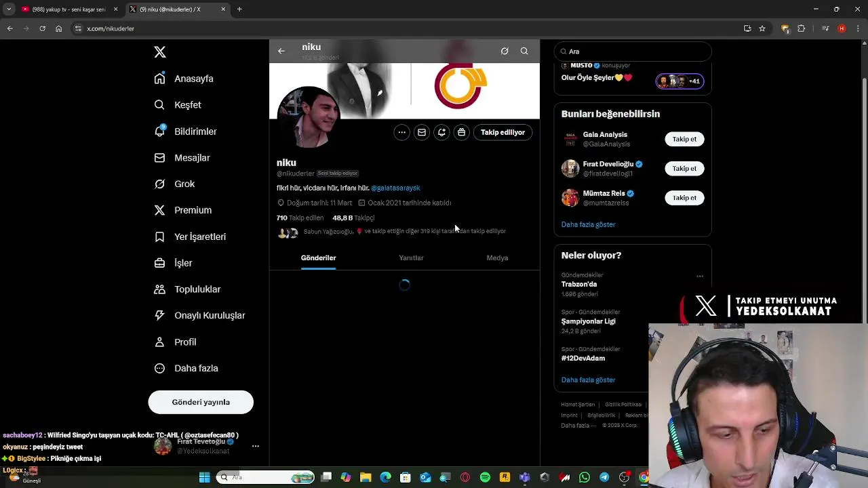Screen dimensions: 868x488
Task: Click the X logo in the sidebar
Action: click(160, 52)
